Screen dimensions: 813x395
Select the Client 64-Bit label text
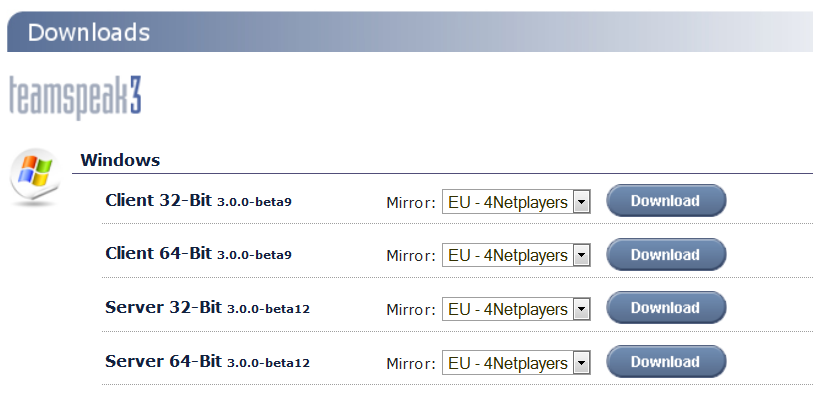coord(159,253)
